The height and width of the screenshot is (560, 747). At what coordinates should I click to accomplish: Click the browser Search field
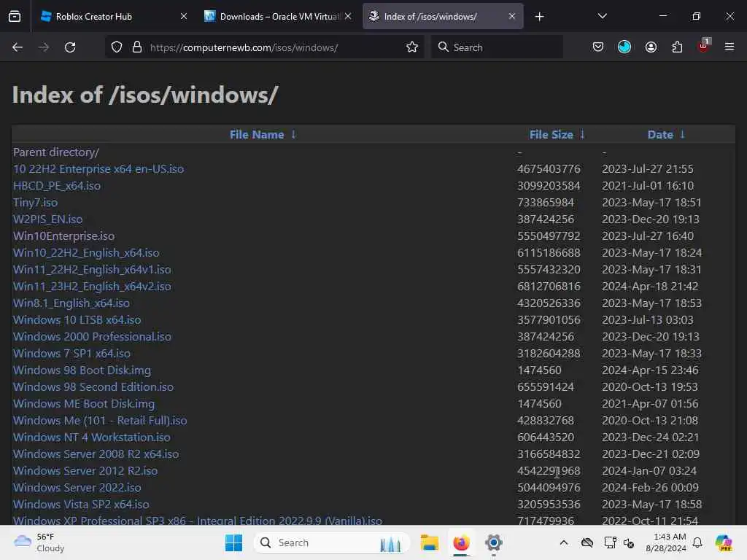tap(497, 47)
